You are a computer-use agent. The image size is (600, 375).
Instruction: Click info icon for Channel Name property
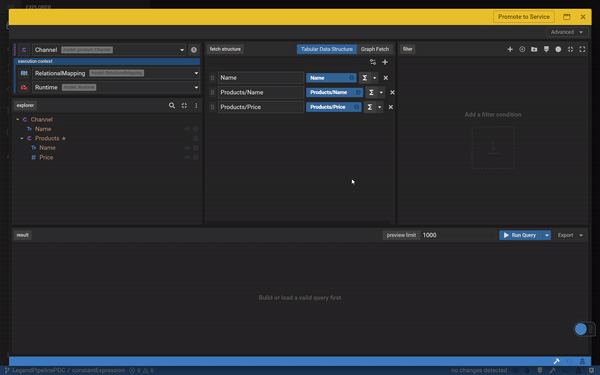click(x=196, y=129)
